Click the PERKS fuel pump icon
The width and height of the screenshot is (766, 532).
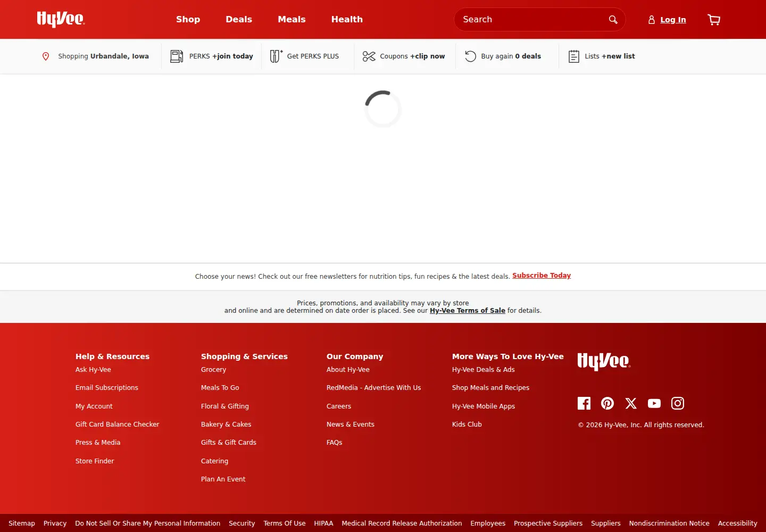[x=177, y=56]
